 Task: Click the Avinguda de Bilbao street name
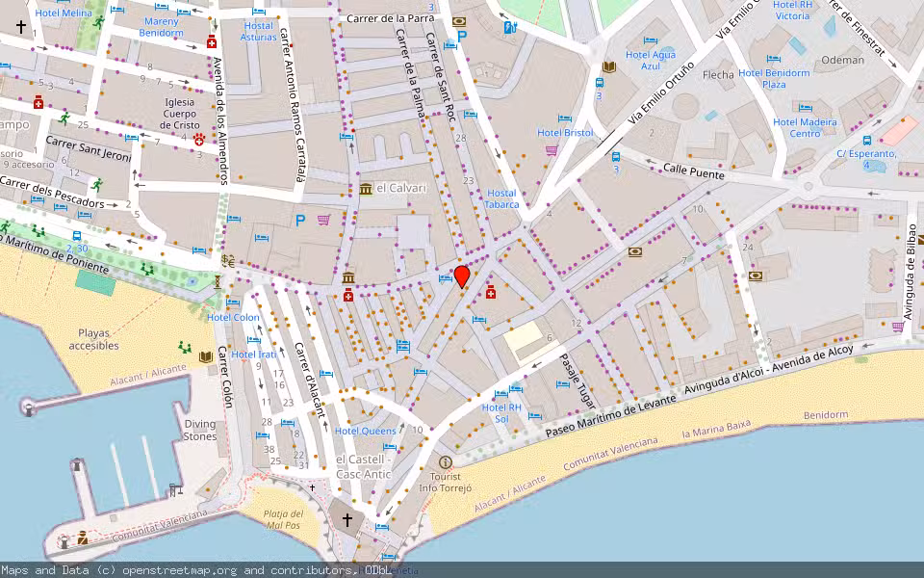coord(911,272)
